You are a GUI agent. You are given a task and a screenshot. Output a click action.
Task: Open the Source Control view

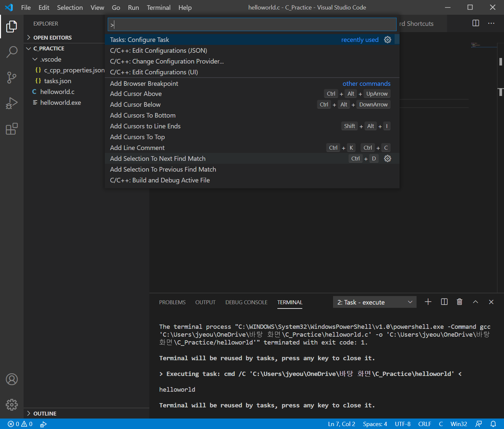12,78
